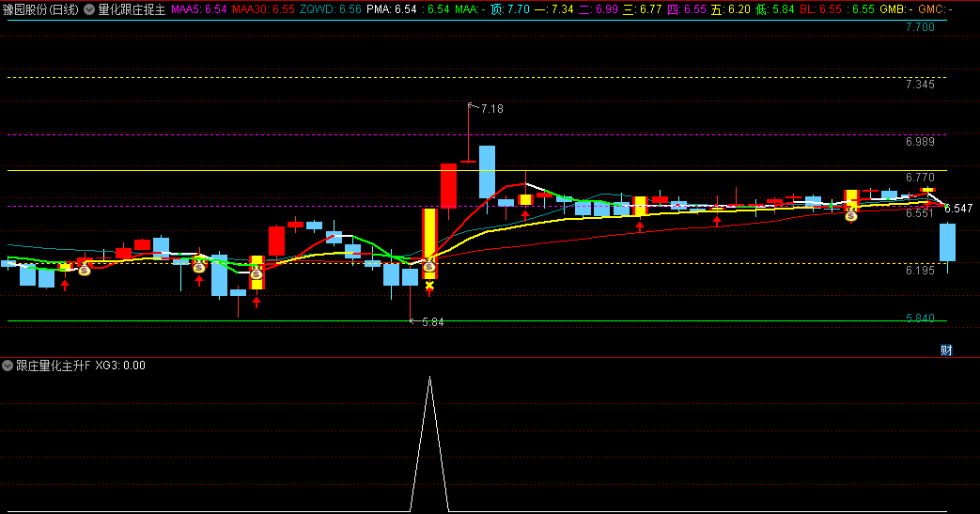
Task: Click the 5.84 low price marker
Action: coord(432,321)
